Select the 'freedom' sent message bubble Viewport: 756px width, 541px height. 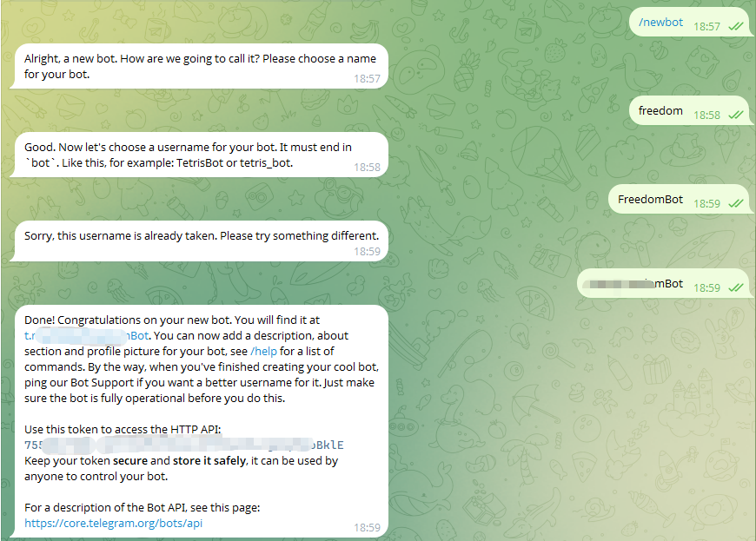click(x=660, y=111)
